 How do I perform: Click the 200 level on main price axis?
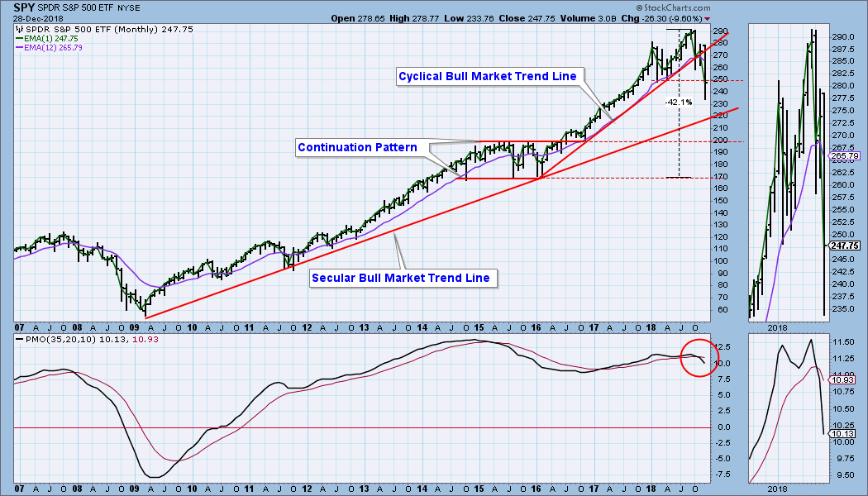click(x=720, y=140)
